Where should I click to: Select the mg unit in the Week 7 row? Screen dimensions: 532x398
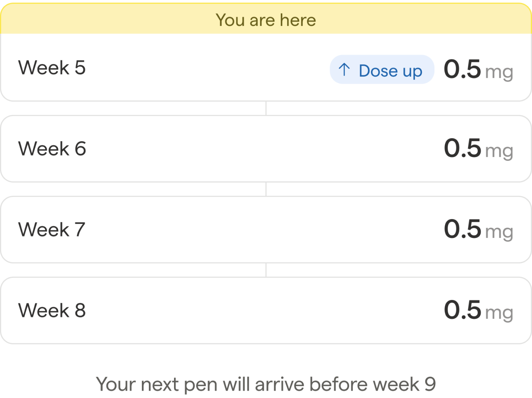499,232
